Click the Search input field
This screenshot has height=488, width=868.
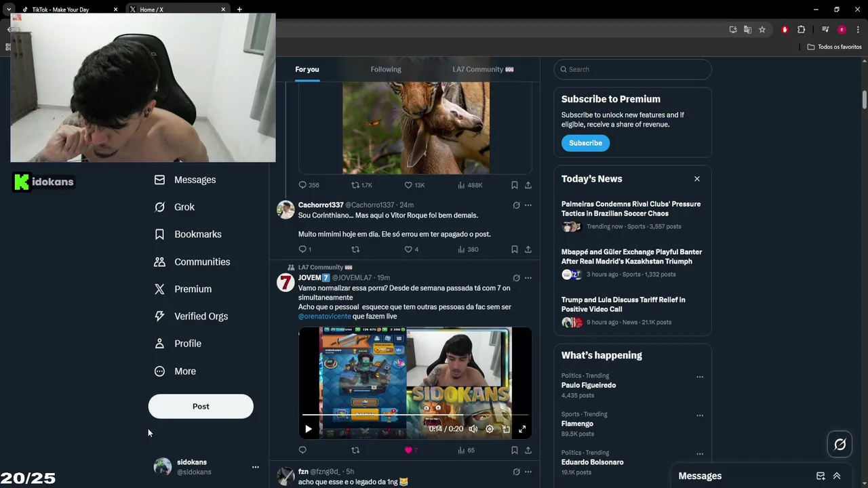click(x=633, y=69)
